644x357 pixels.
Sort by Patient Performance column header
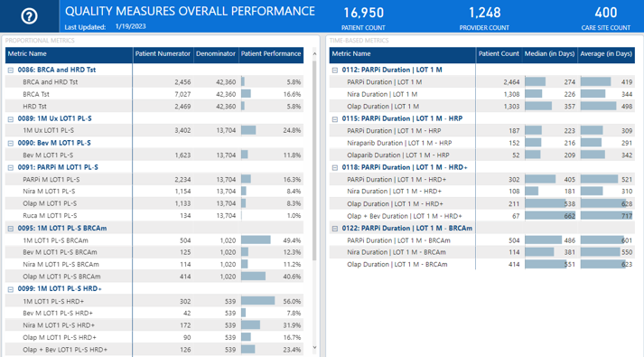click(x=271, y=55)
